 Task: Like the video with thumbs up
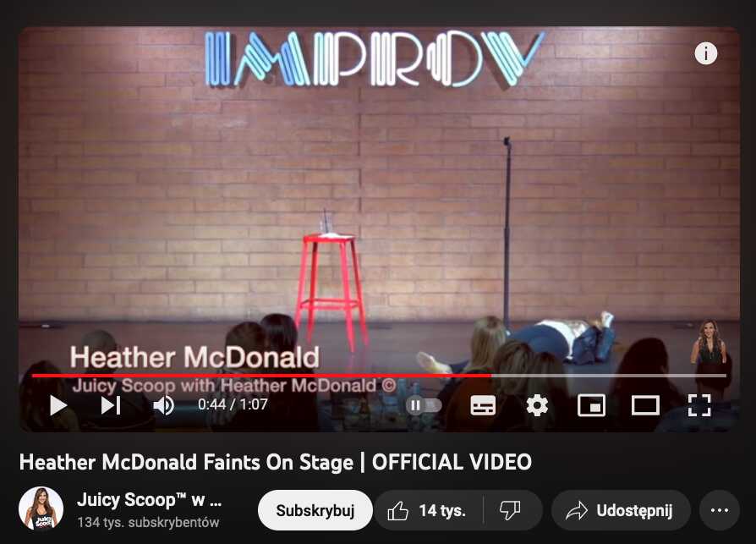(427, 510)
